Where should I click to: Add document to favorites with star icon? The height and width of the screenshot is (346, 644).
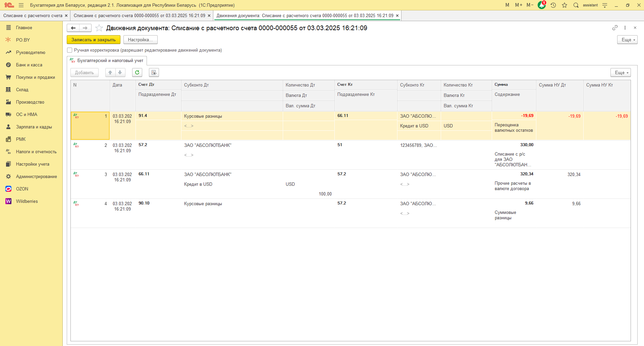(99, 28)
